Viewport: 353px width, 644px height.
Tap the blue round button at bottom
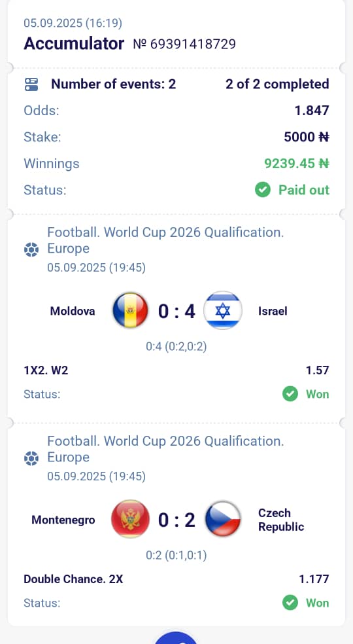(176, 638)
